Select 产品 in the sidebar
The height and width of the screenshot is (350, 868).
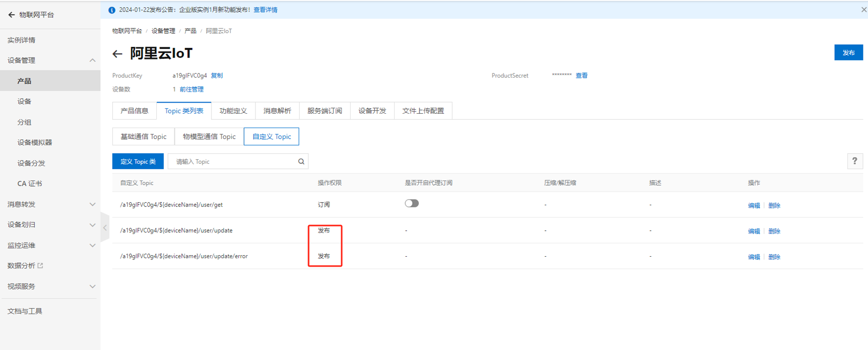(50, 81)
